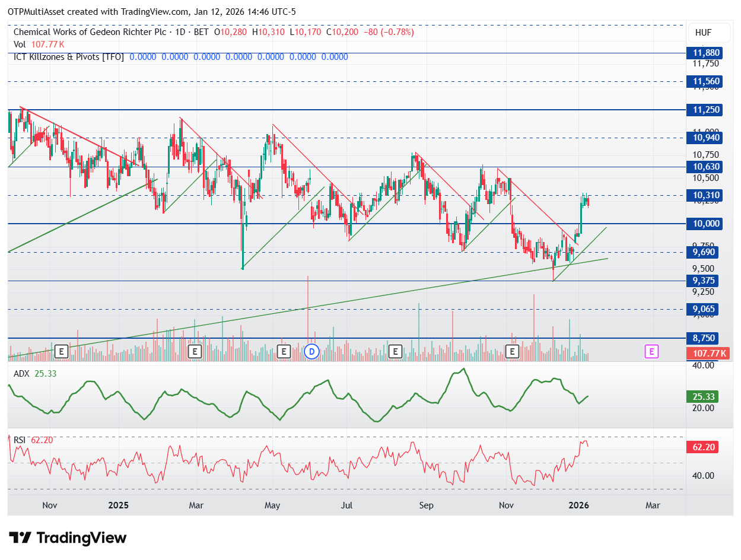The height and width of the screenshot is (560, 741).
Task: Click the 2026 label on the time axis
Action: click(x=578, y=505)
